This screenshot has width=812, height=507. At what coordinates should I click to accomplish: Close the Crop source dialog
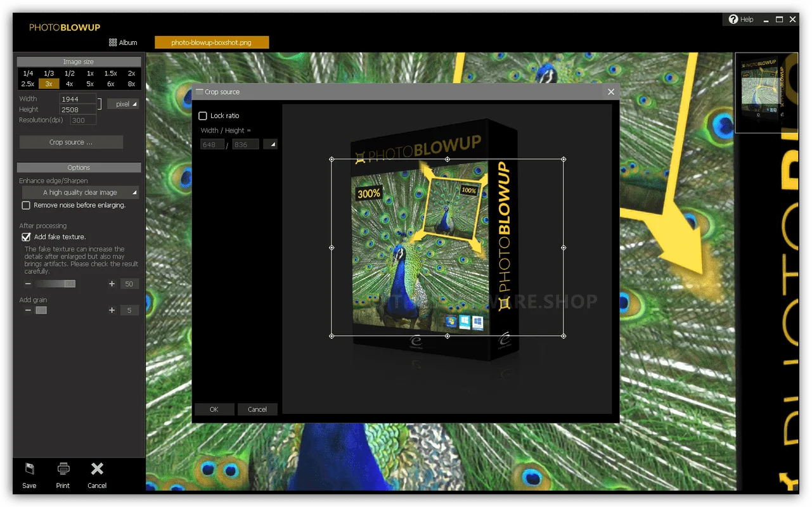pyautogui.click(x=611, y=92)
